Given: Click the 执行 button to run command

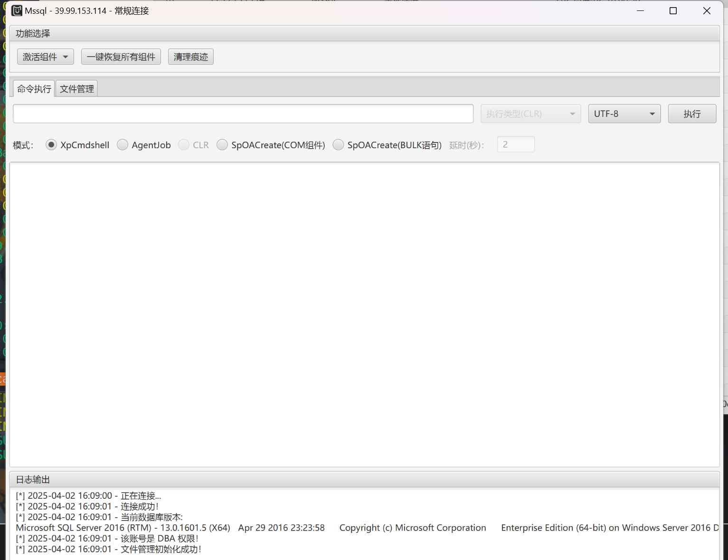Looking at the screenshot, I should [692, 114].
